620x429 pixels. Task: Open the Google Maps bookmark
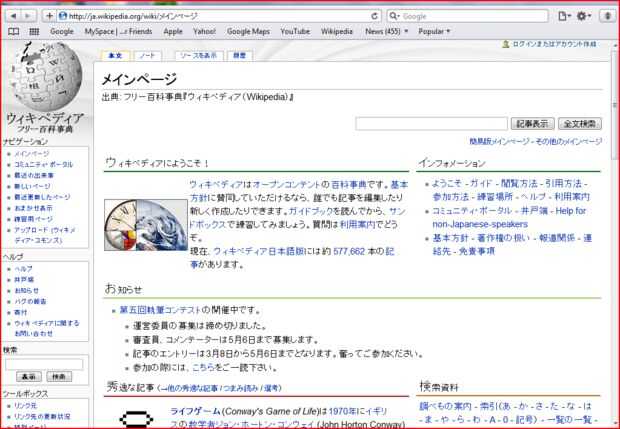[248, 31]
